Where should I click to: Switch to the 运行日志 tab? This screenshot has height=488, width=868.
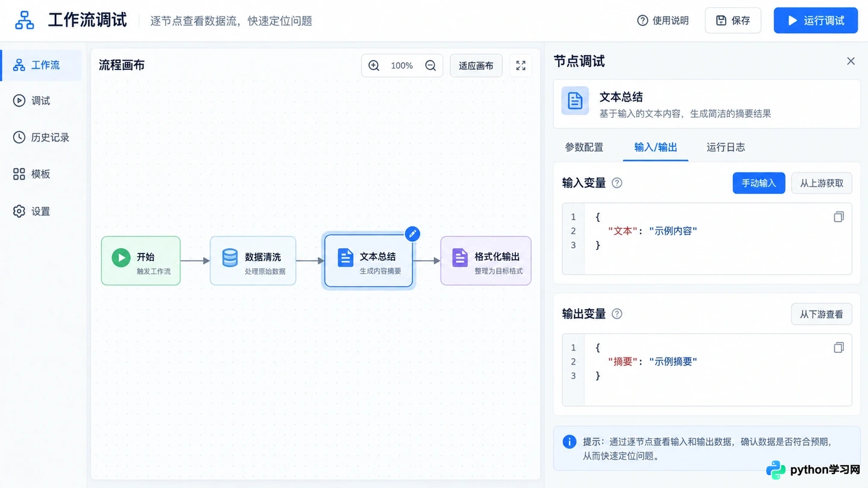(x=726, y=147)
